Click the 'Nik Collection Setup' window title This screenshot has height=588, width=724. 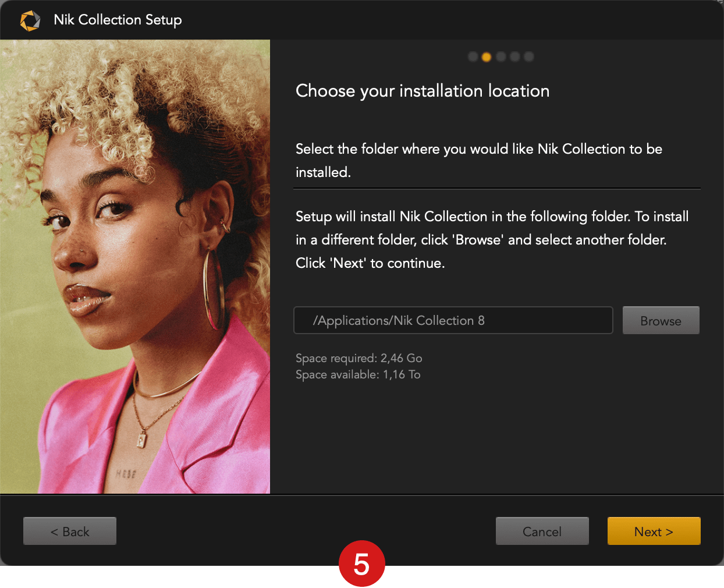[118, 20]
